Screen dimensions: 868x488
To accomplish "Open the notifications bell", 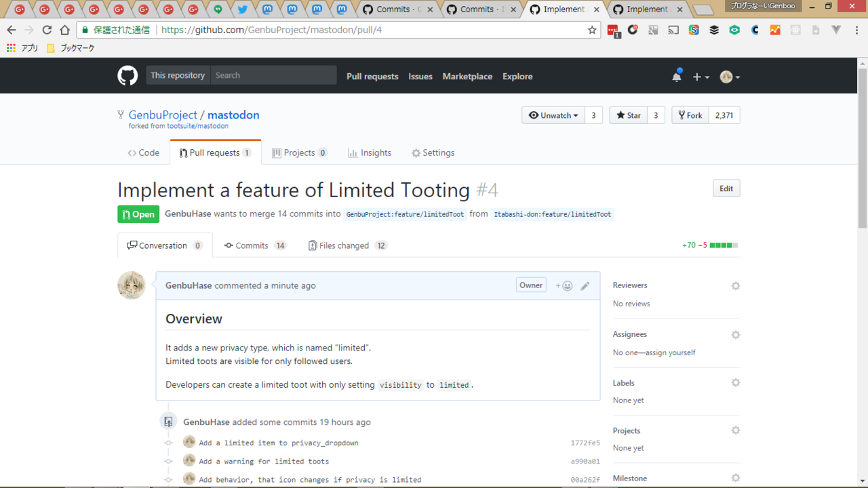I will tap(677, 77).
